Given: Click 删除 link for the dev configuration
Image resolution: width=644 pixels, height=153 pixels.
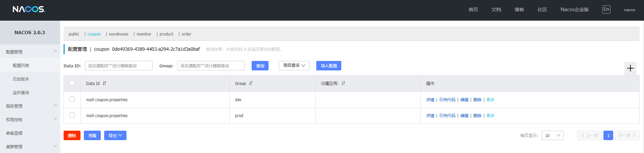Looking at the screenshot, I should 477,100.
